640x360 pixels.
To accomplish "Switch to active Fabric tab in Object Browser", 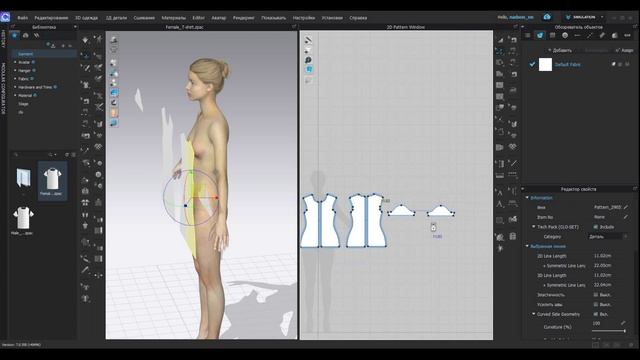I will tap(540, 36).
